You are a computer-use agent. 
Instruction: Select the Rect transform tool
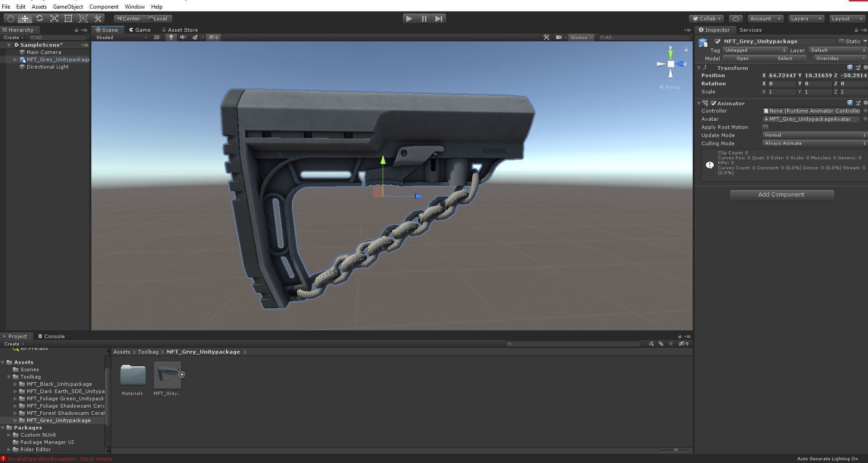point(69,19)
